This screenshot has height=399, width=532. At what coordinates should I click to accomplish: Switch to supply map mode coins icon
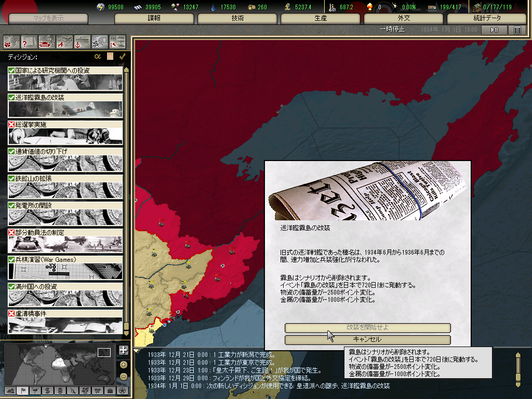tap(60, 391)
